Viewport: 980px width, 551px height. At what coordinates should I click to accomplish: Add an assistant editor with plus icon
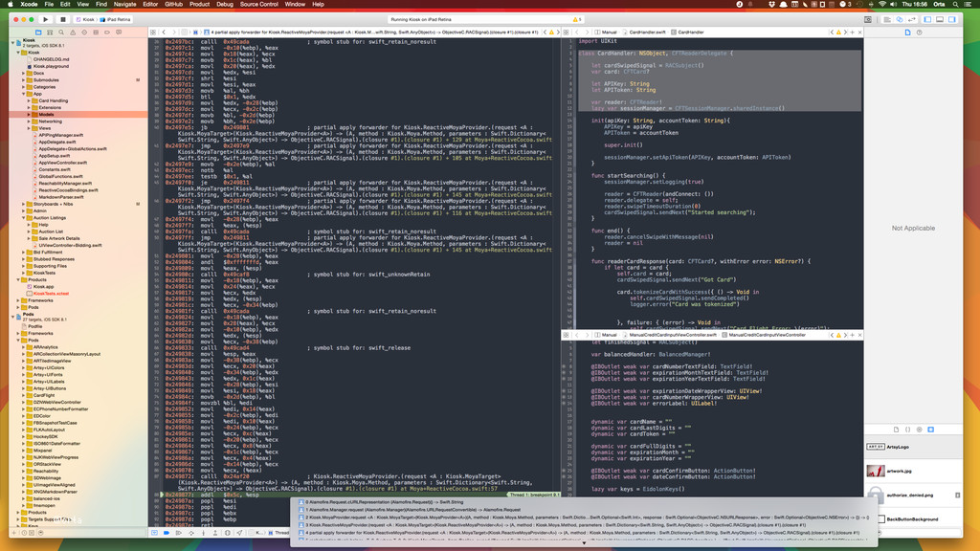pos(852,32)
